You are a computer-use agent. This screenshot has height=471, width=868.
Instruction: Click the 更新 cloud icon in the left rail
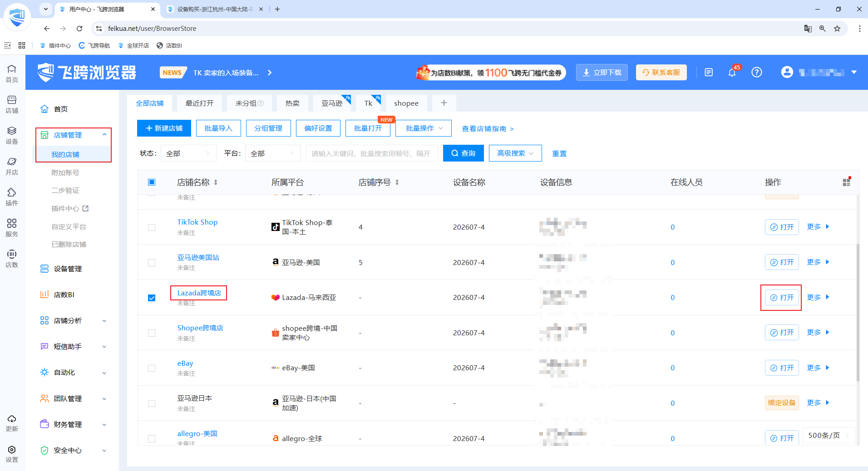pyautogui.click(x=12, y=422)
